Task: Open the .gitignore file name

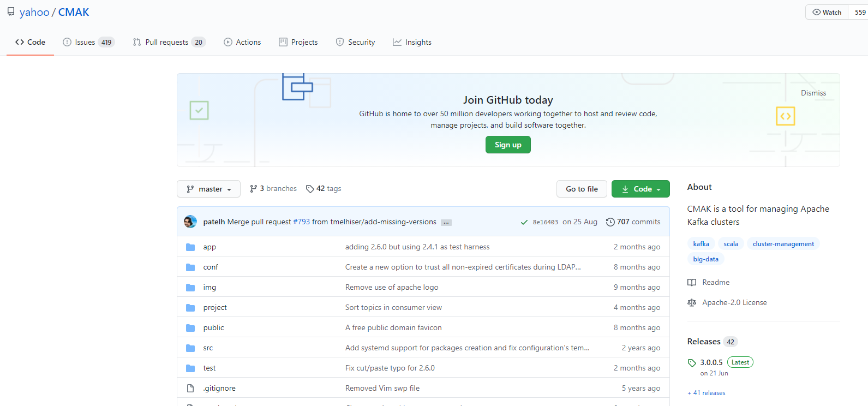Action: click(219, 389)
